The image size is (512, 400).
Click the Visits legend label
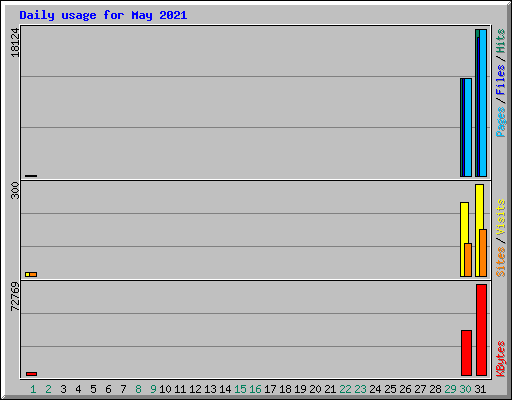coord(500,217)
